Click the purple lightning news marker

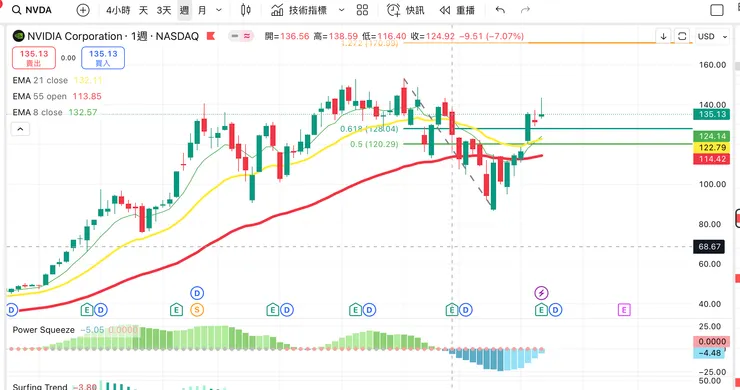tap(541, 293)
